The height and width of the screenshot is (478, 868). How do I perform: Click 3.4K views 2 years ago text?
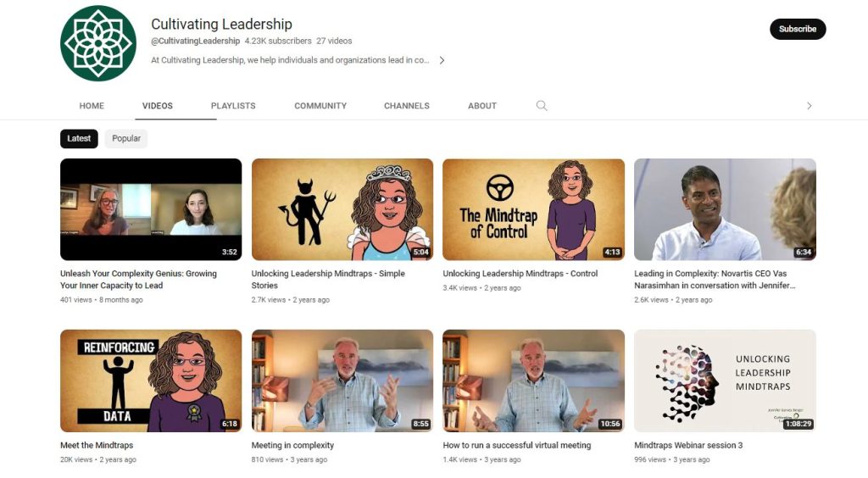(x=481, y=287)
